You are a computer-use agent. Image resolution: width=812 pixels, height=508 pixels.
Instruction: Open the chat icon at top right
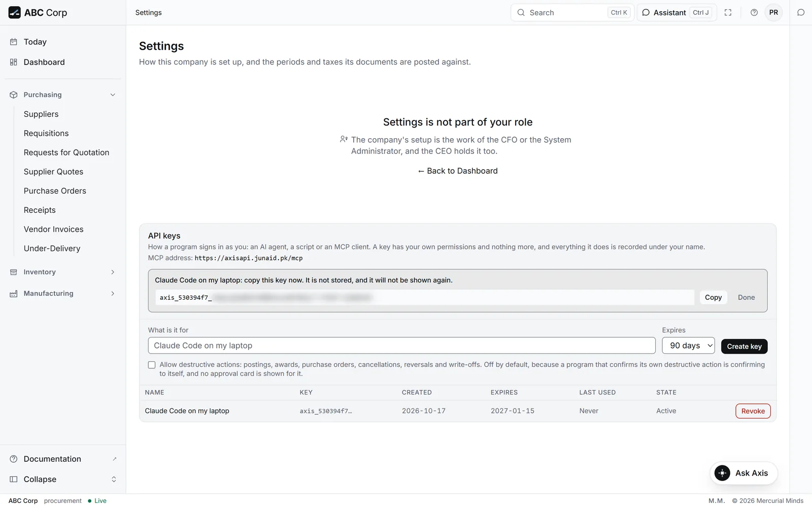point(801,13)
